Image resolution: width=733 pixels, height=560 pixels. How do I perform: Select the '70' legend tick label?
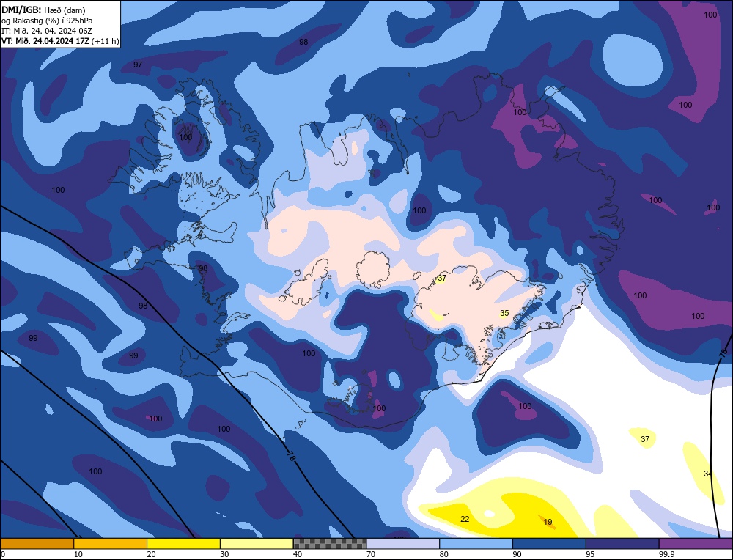[x=371, y=554]
